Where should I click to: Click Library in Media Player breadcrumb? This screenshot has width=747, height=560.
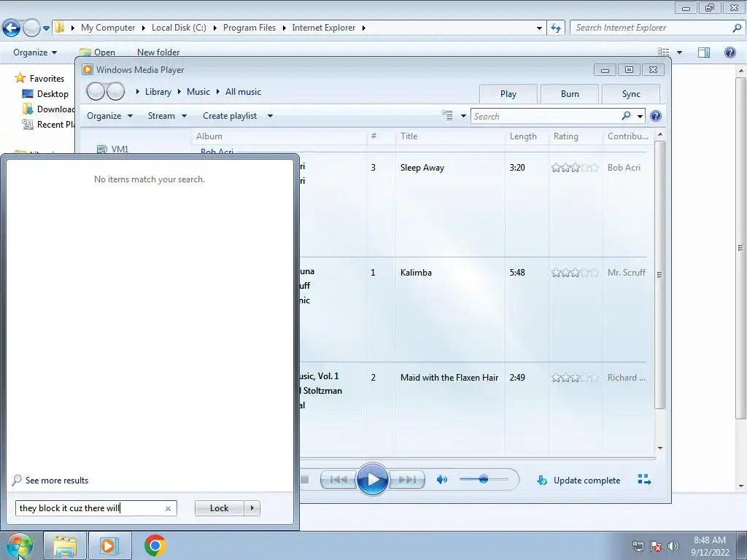click(x=158, y=92)
